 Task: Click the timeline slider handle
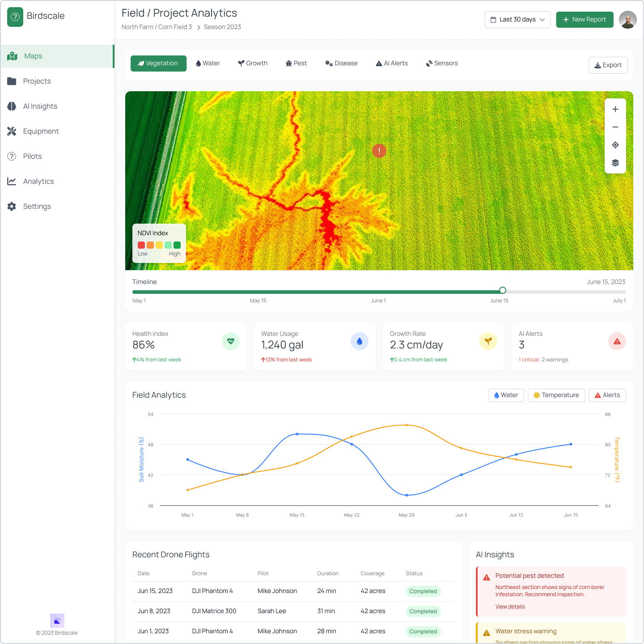pos(503,290)
